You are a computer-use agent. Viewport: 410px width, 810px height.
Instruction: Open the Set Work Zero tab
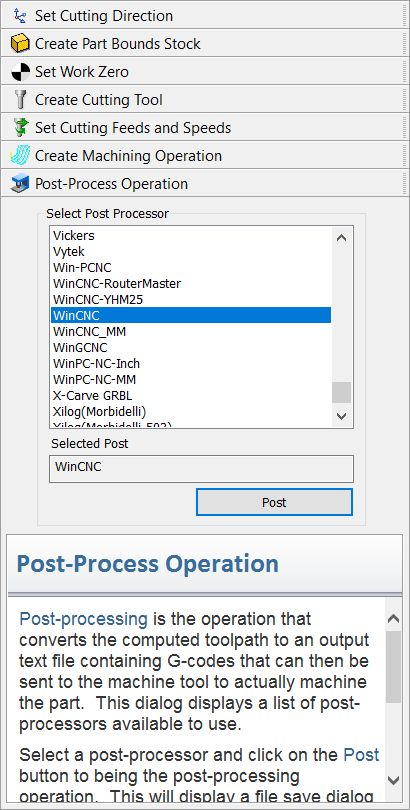click(202, 71)
